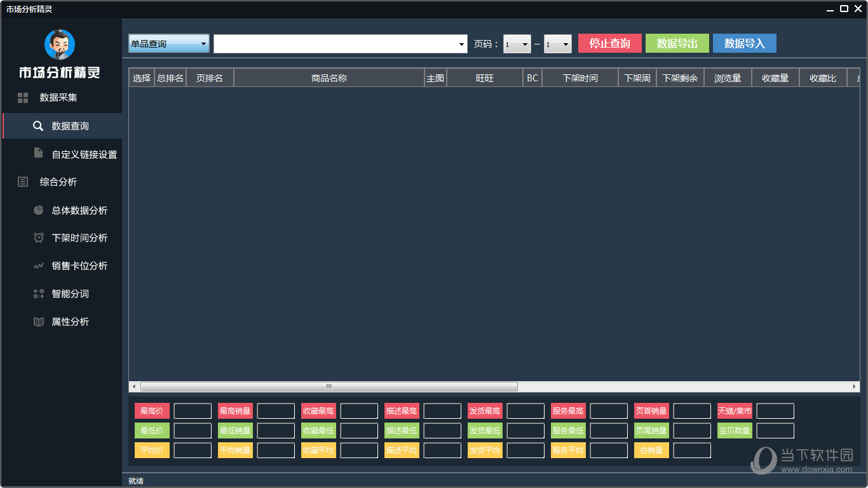Click the blue 数据导入 button
868x488 pixels.
[744, 43]
